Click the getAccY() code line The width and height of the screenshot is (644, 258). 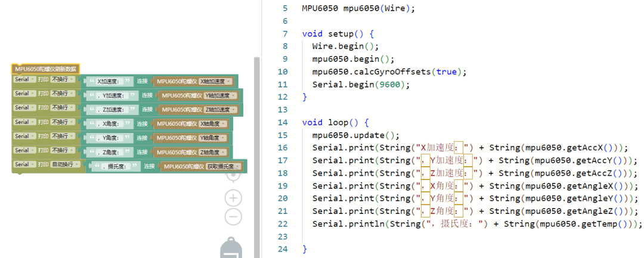(475, 160)
